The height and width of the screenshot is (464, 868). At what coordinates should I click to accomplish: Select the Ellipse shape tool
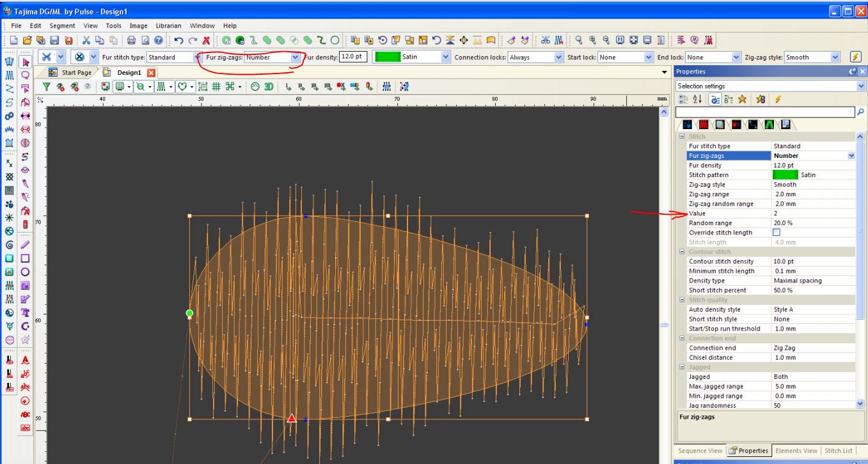pyautogui.click(x=26, y=272)
